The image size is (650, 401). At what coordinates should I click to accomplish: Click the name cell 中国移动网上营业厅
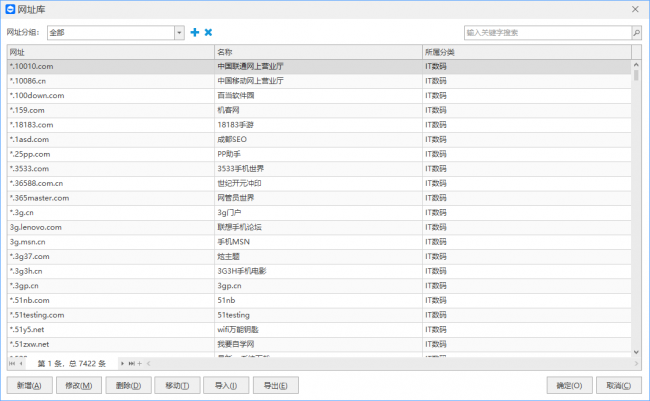pos(318,81)
